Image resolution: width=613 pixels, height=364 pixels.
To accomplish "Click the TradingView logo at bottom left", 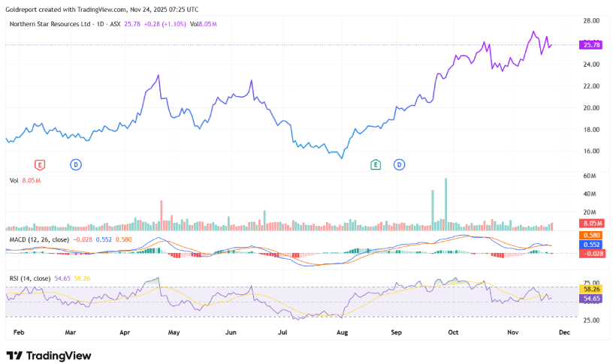I will [x=49, y=355].
